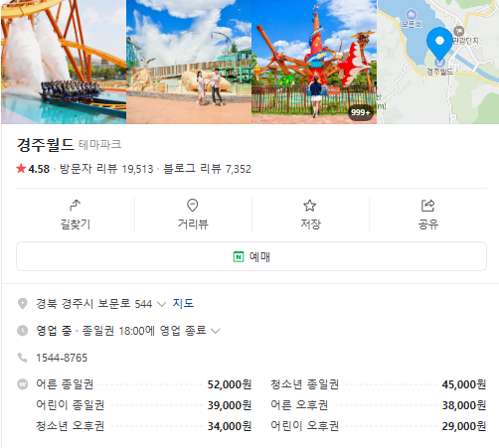Open 거리뷰 street view pin icon
Screen dimensions: 499x448
point(193,206)
